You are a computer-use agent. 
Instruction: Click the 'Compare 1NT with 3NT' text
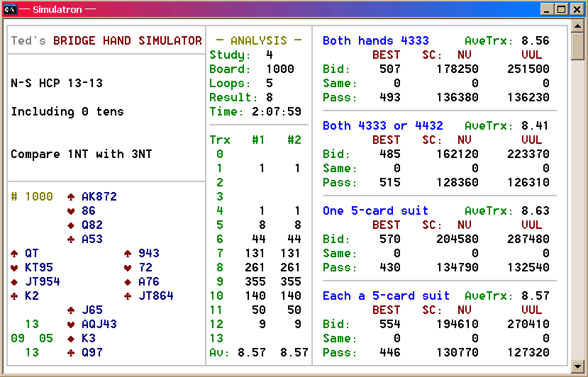tap(81, 154)
